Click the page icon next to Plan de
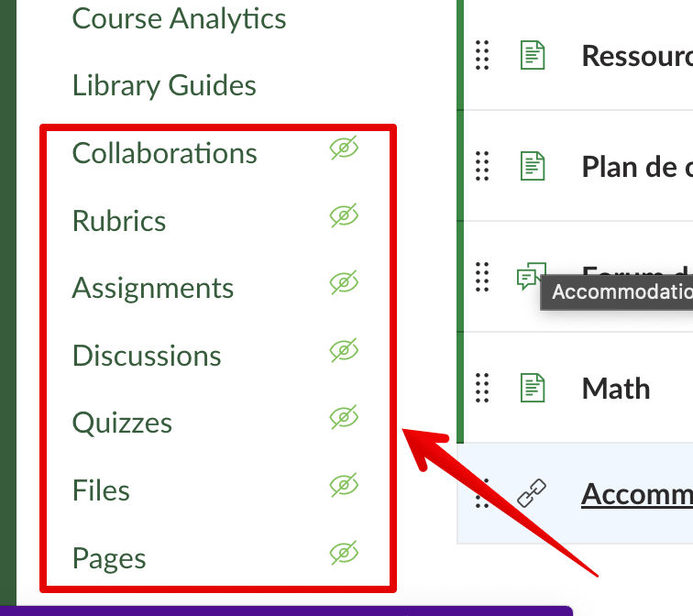 click(x=532, y=166)
